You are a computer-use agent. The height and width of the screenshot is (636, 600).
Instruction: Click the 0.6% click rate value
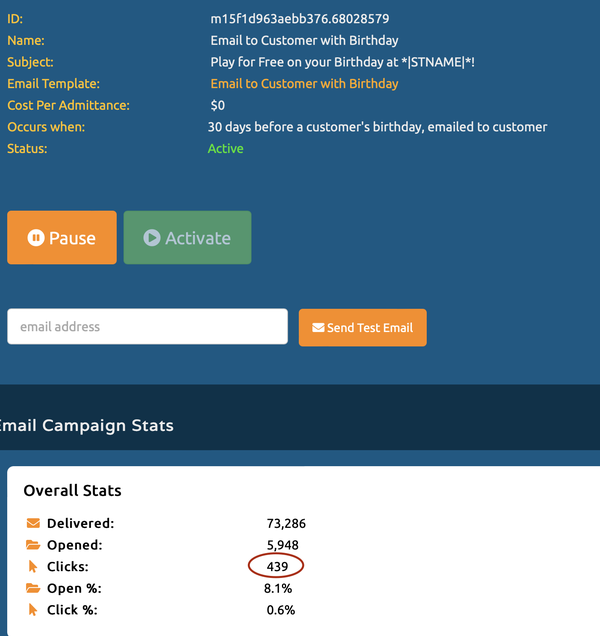tap(280, 610)
